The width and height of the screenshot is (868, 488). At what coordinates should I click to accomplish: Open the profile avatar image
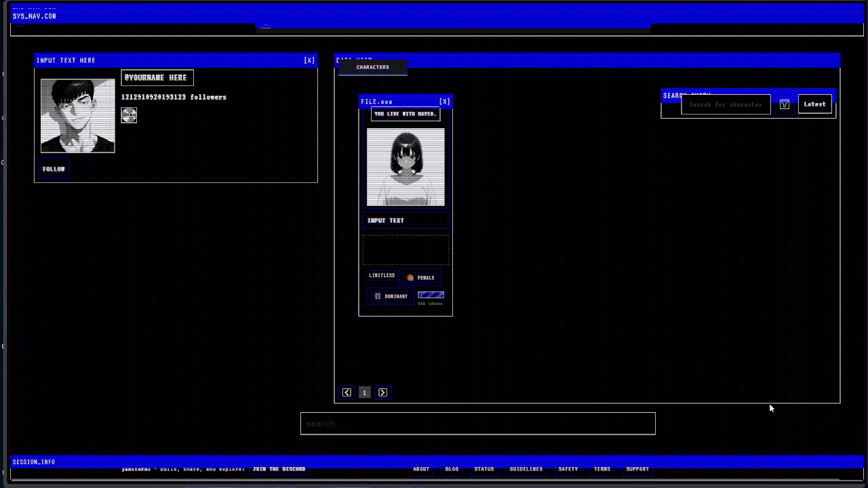coord(78,116)
